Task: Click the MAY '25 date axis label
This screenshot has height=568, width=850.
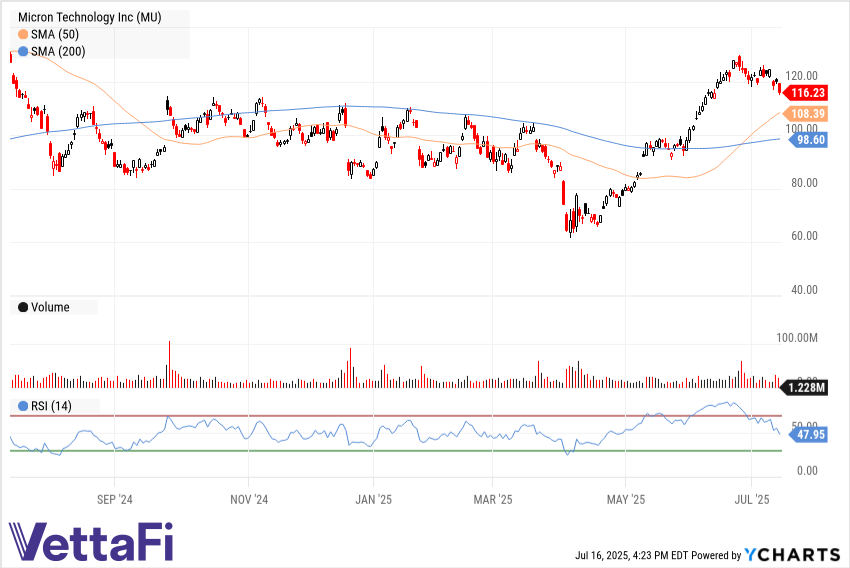Action: point(626,499)
